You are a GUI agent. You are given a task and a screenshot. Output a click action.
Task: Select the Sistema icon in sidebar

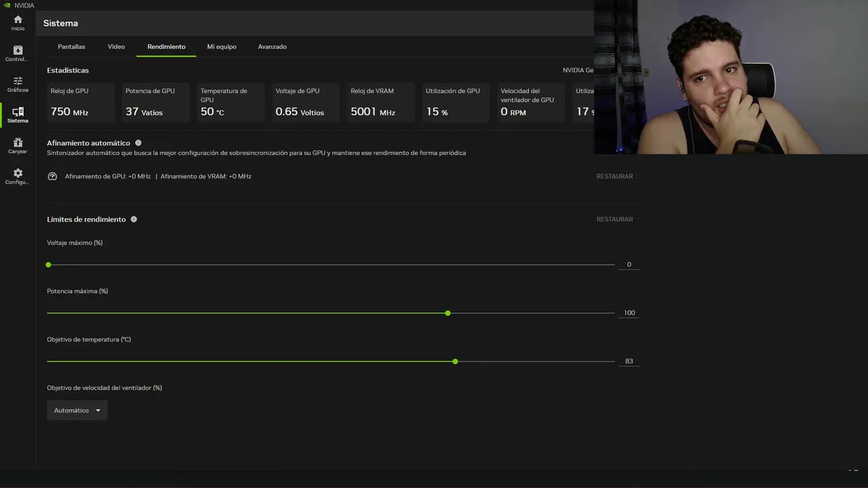pos(18,112)
